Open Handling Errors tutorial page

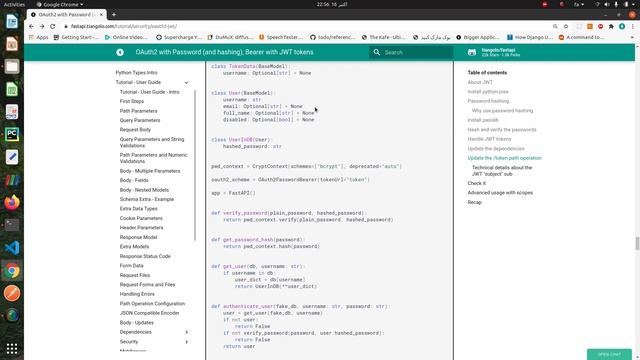click(x=137, y=294)
